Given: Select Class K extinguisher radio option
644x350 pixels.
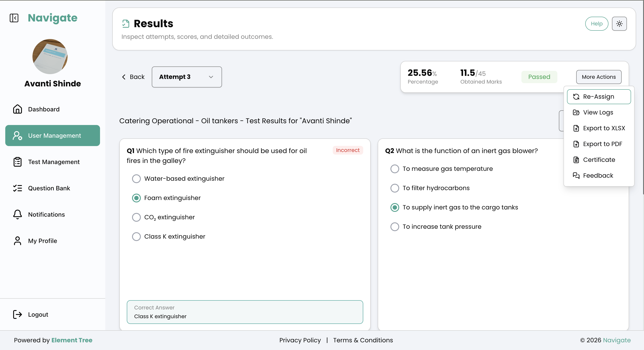Looking at the screenshot, I should 136,236.
